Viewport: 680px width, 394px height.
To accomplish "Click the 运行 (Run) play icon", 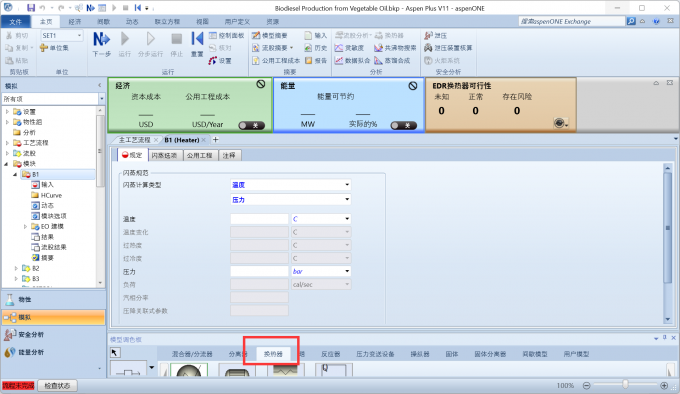I will pyautogui.click(x=125, y=39).
